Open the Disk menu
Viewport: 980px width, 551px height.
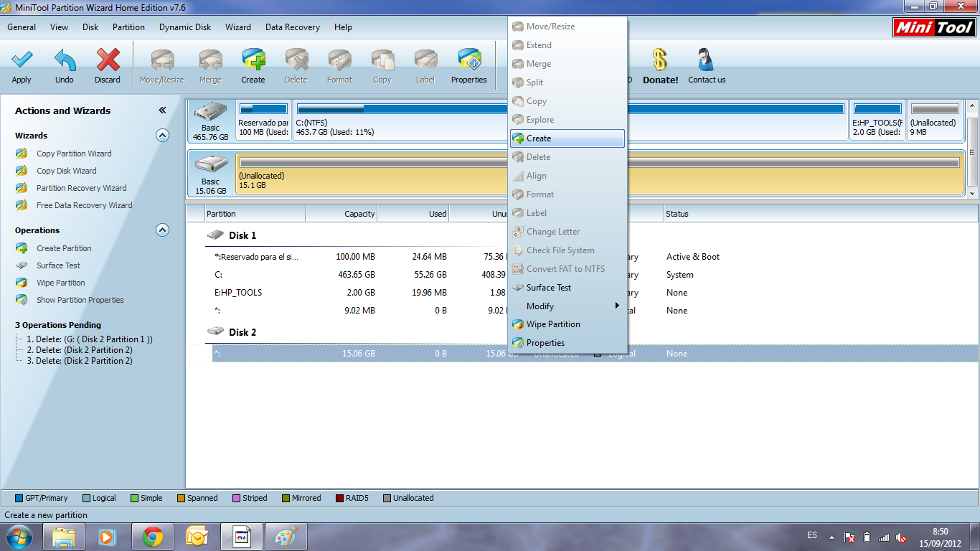(90, 27)
